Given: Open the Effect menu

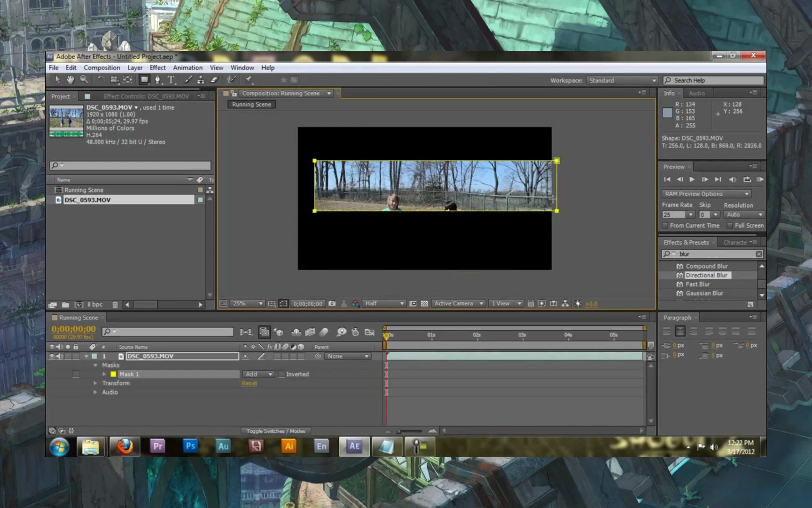Looking at the screenshot, I should 157,68.
